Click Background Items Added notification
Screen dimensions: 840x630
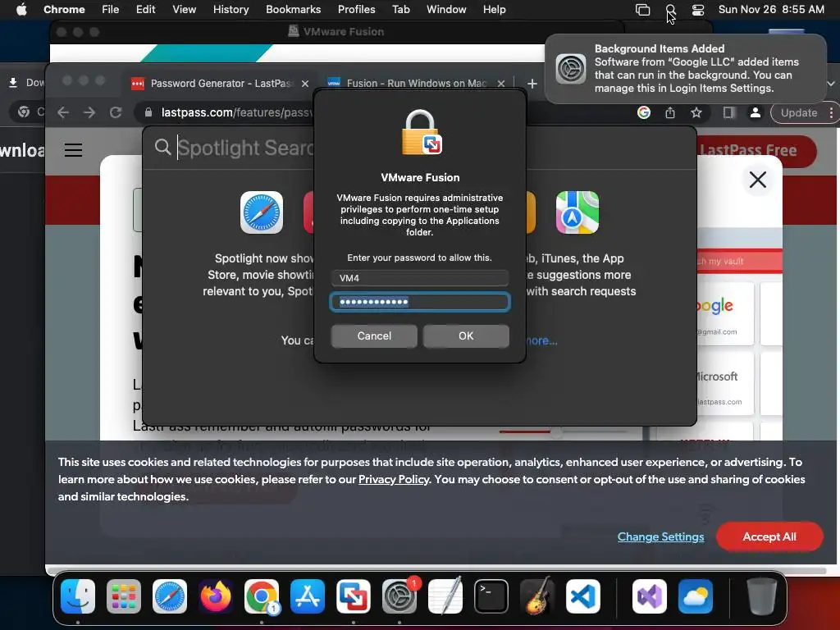coord(686,69)
